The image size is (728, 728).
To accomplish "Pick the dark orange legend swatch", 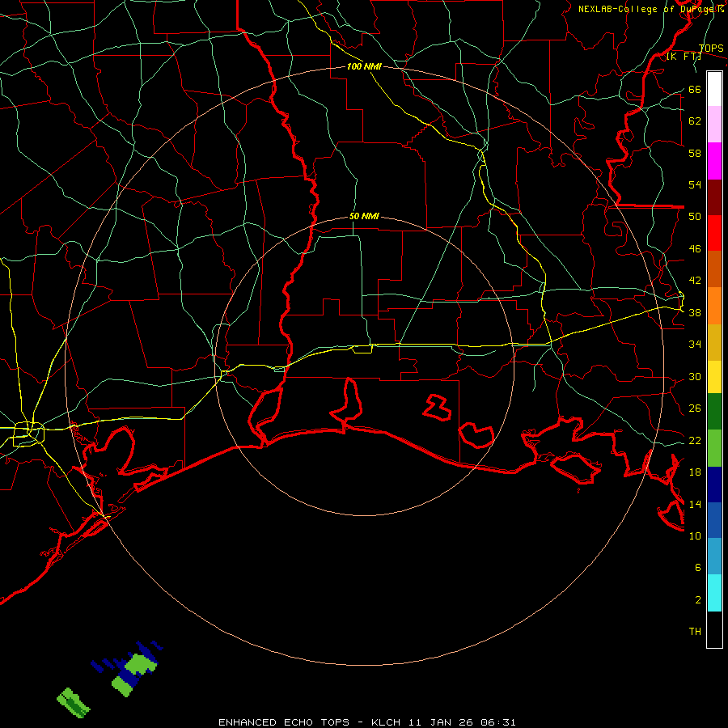I will coord(714,269).
